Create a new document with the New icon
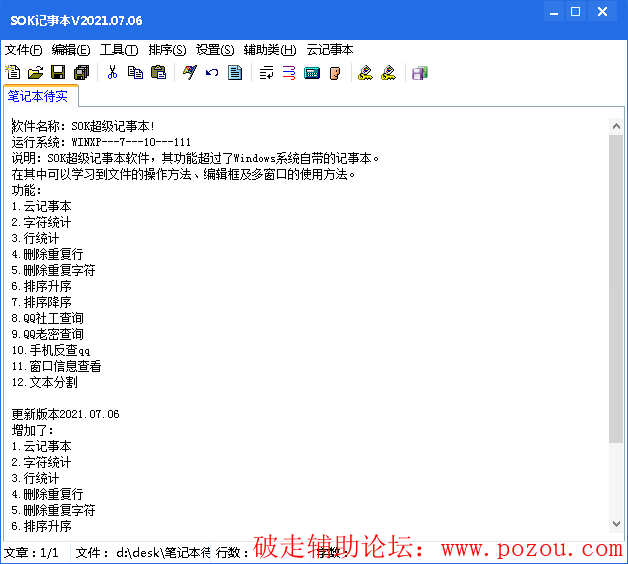Image resolution: width=628 pixels, height=564 pixels. coord(13,73)
